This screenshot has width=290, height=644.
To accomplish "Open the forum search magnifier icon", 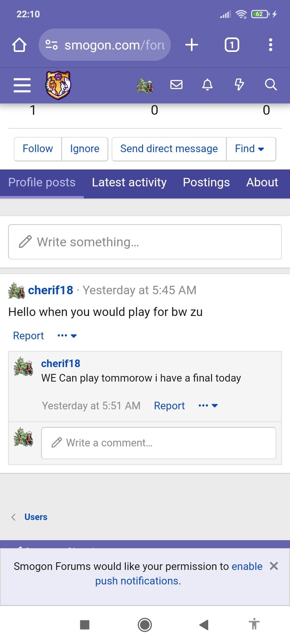I will [271, 85].
